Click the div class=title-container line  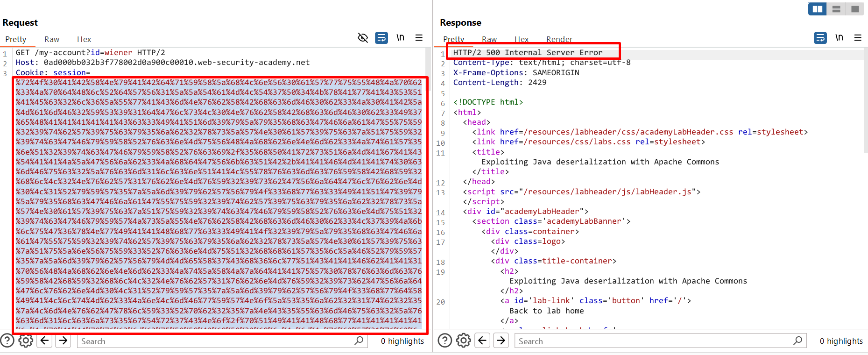(553, 261)
